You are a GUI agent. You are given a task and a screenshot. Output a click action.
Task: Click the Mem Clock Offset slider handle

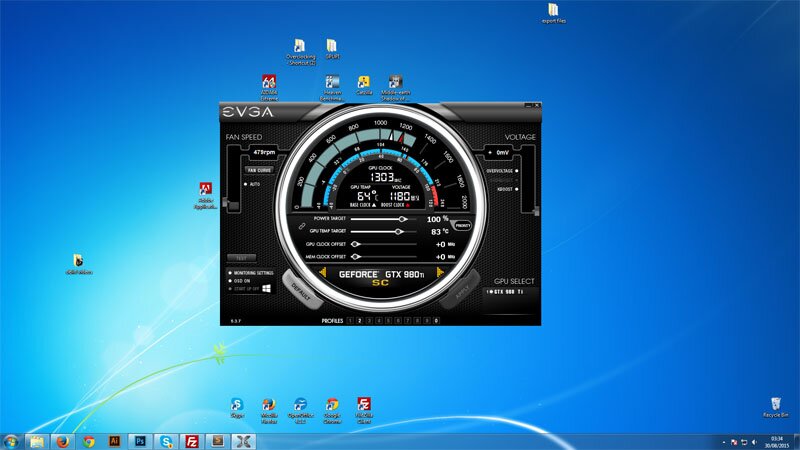point(356,257)
